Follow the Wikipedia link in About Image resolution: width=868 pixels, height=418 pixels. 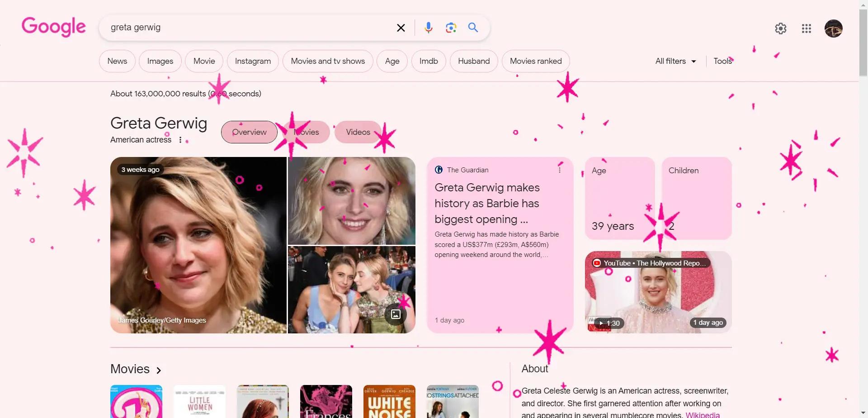coord(703,415)
